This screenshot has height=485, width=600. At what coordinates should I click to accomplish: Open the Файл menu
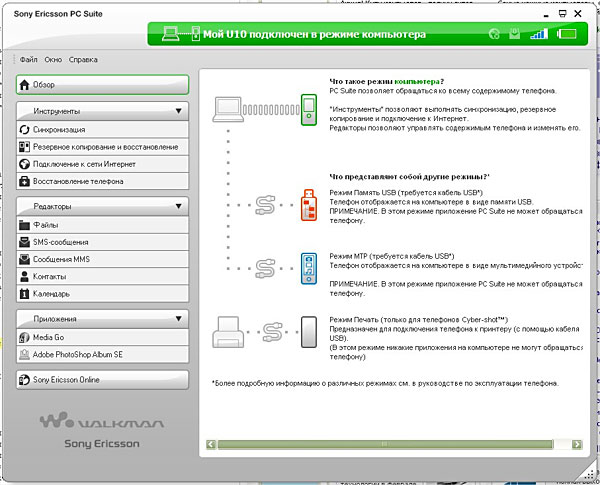29,60
